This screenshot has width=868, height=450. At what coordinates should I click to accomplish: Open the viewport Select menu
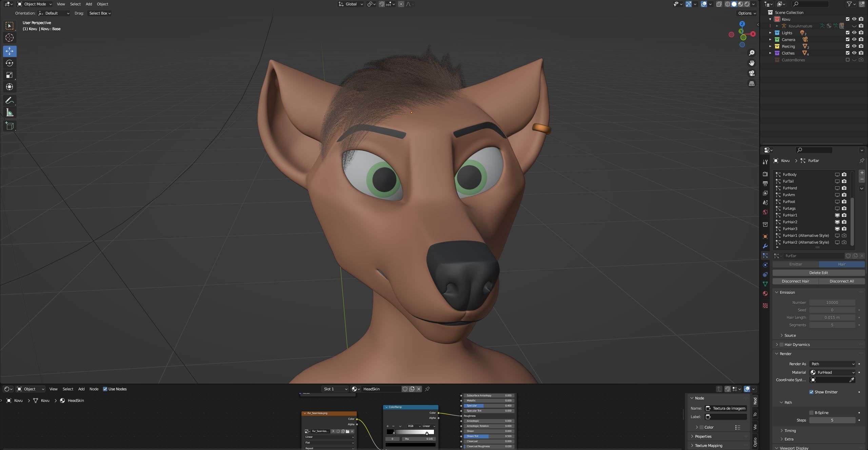click(x=75, y=4)
